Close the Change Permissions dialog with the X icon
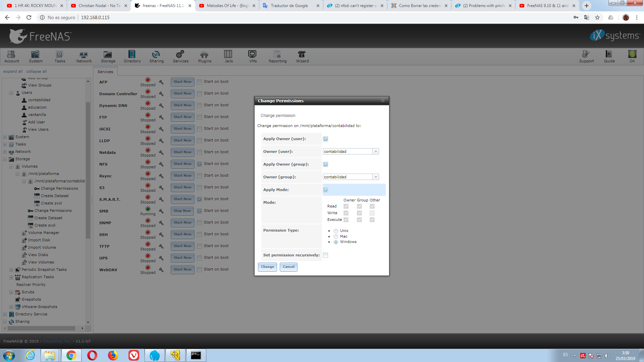This screenshot has height=362, width=644. click(383, 101)
